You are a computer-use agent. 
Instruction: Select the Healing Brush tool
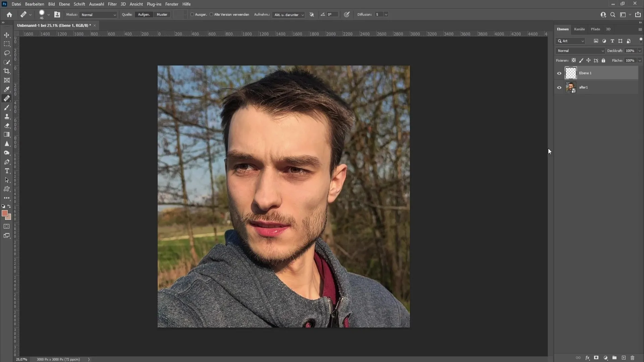point(7,98)
